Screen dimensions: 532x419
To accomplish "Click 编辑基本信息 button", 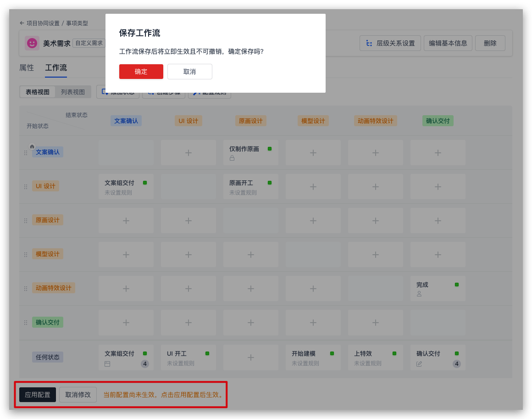I will pos(448,43).
